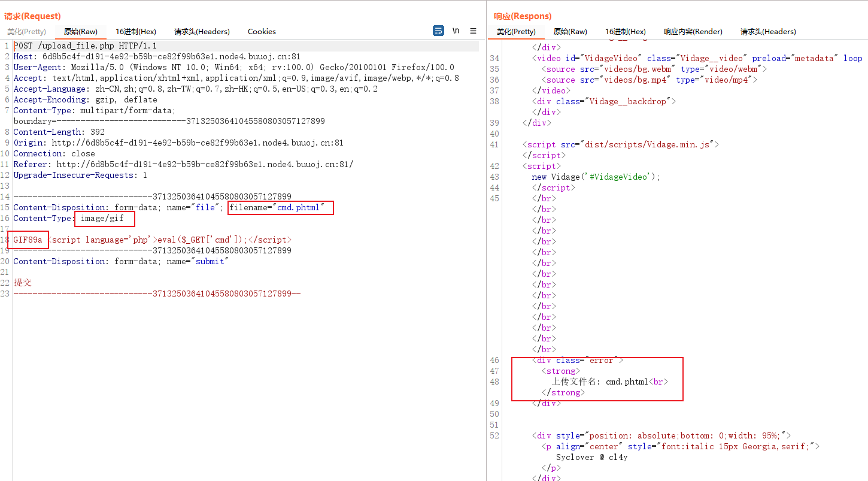Click the Content-Length: 392 line
This screenshot has height=481, width=868.
tap(59, 132)
